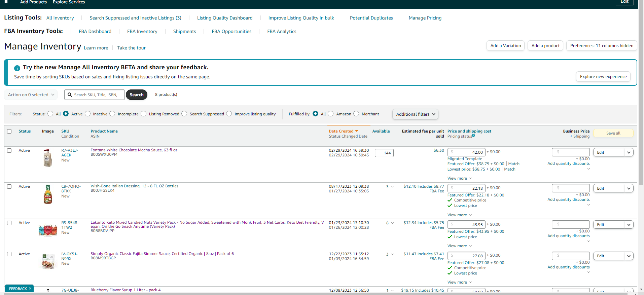Open the Edit dropdown arrow for the Wish-Bone row
The image size is (644, 295).
(x=629, y=188)
